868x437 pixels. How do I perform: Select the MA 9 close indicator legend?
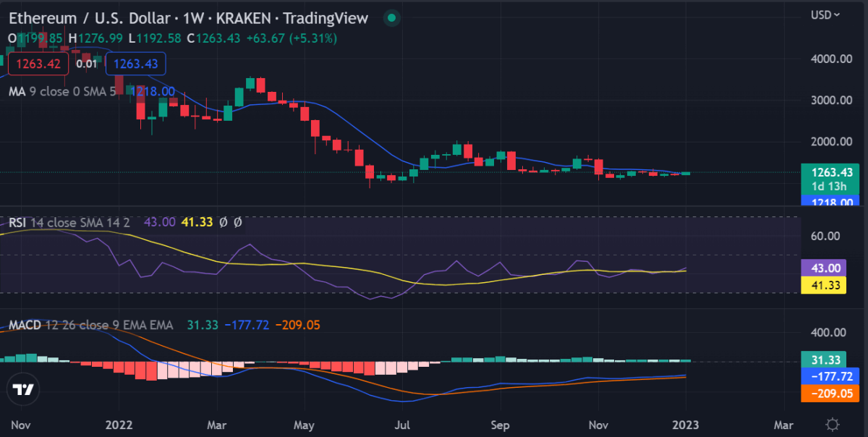tap(61, 91)
